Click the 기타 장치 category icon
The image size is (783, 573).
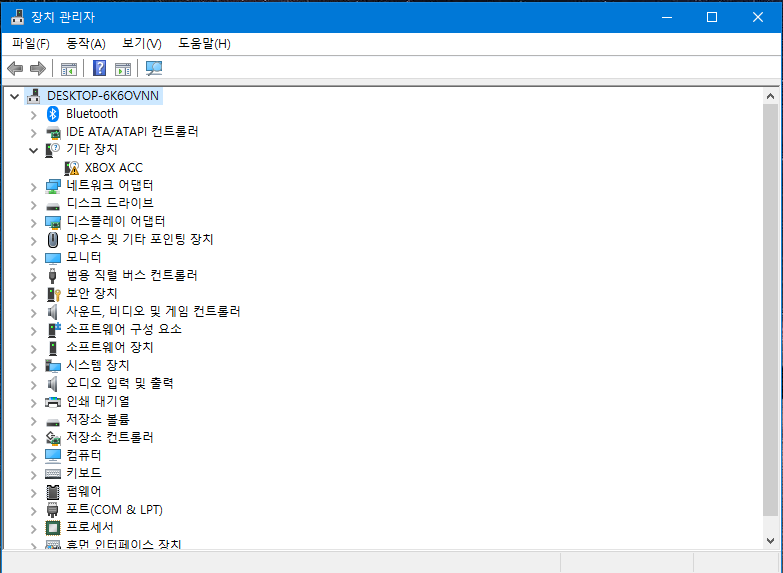pos(52,150)
